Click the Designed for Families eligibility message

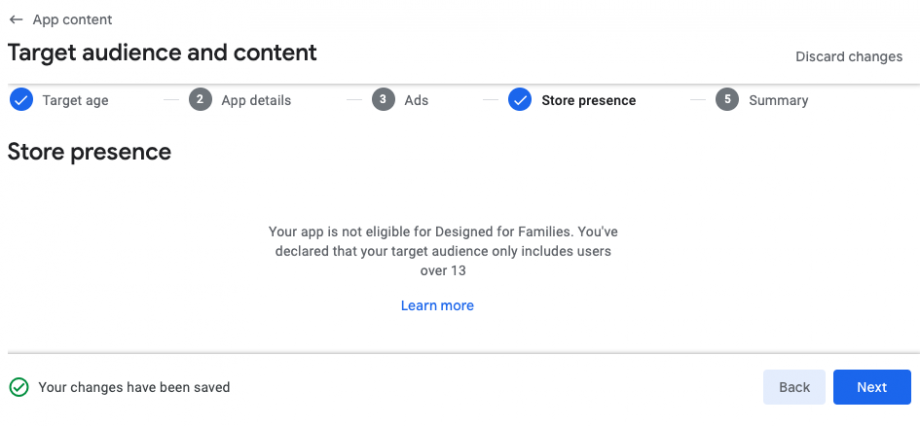443,251
